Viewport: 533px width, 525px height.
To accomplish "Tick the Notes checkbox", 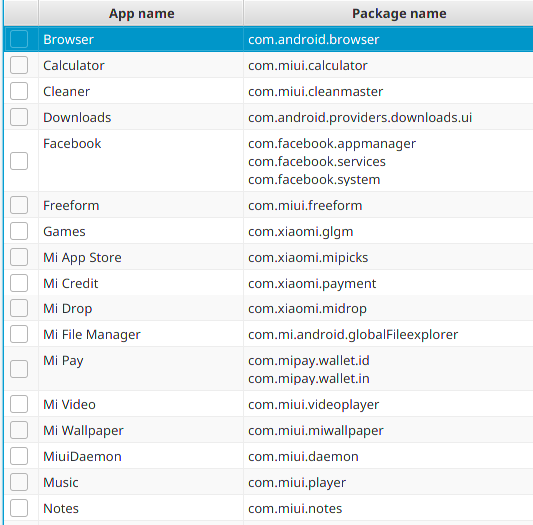I will tap(19, 508).
